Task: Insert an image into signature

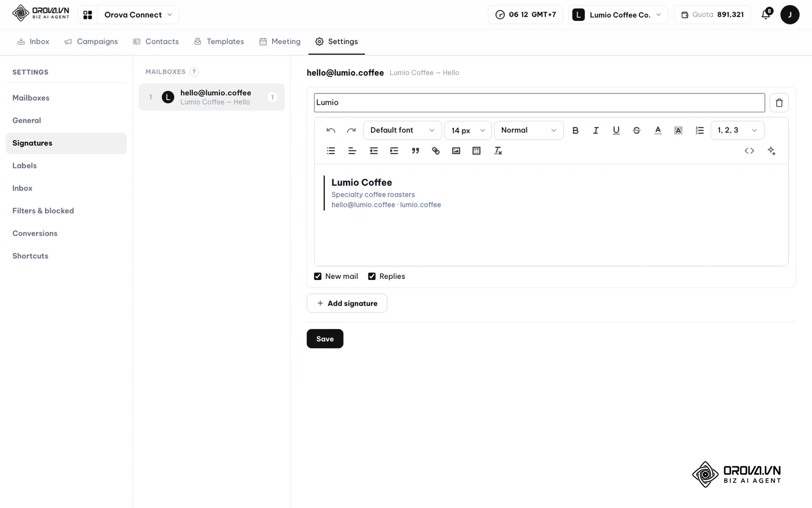Action: click(x=456, y=151)
